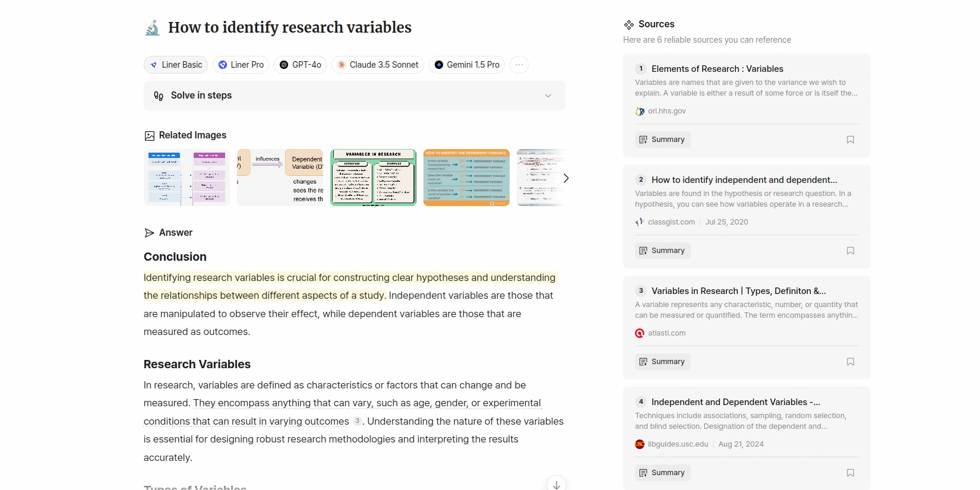Switch to Claude 3.5 Sonnet model
980x490 pixels.
point(378,65)
